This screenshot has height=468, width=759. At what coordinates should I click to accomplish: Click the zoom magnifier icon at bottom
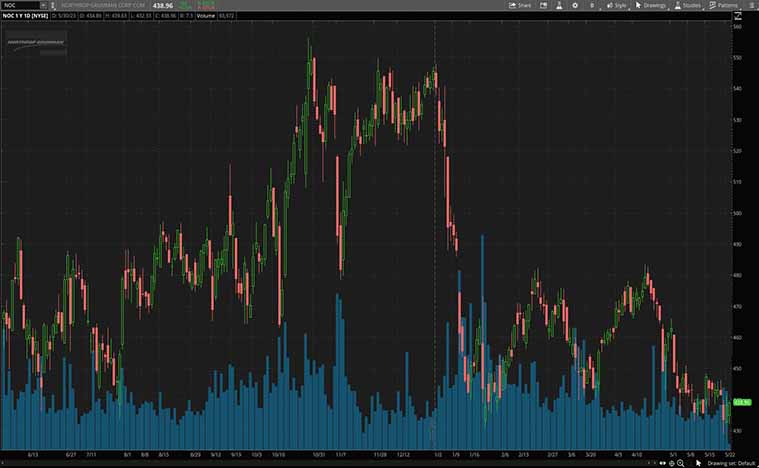pyautogui.click(x=681, y=464)
